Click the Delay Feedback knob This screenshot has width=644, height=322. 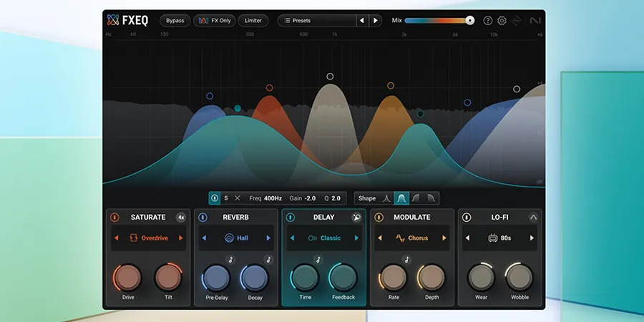(343, 278)
